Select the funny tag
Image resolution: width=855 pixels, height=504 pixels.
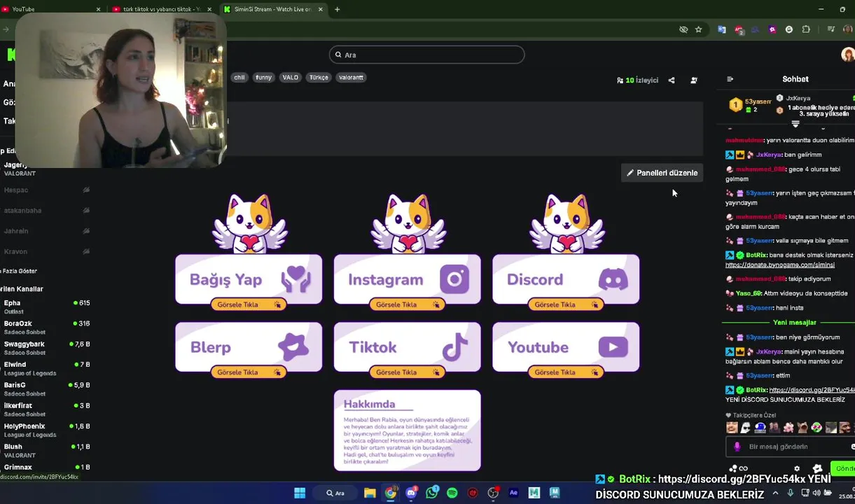(x=263, y=78)
